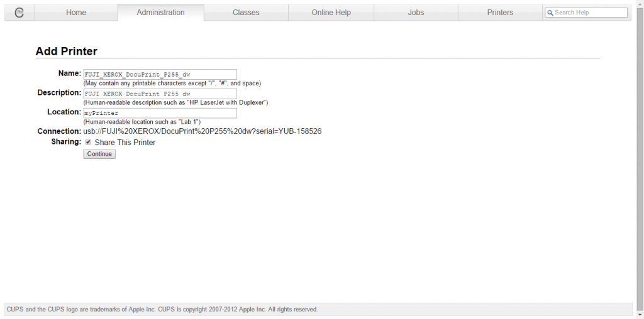Click the scrollbar up arrow

pos(640,4)
